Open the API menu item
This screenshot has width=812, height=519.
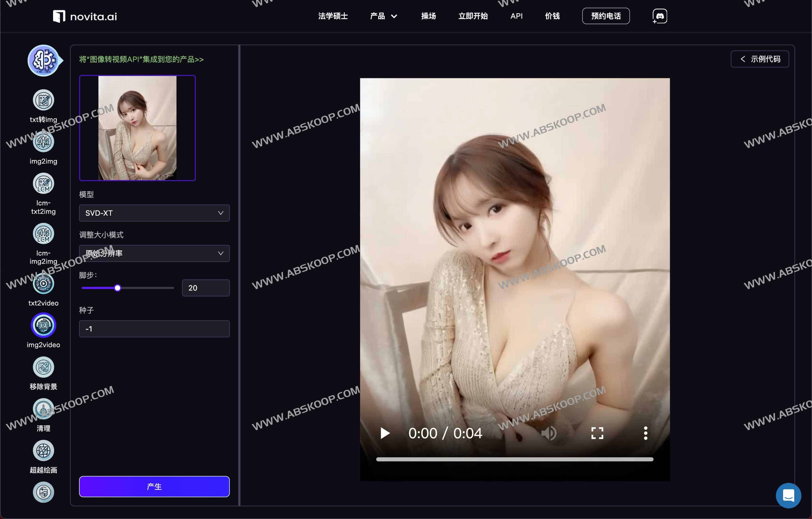(516, 16)
